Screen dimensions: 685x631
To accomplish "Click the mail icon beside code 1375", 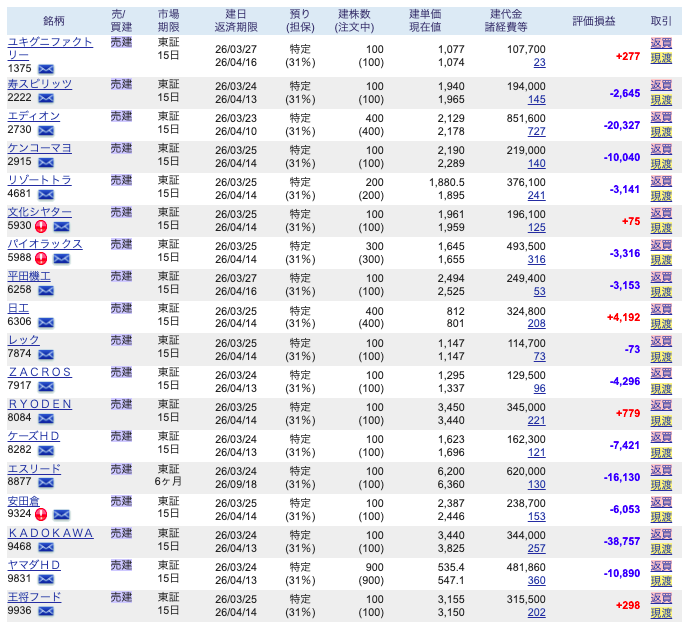I will (46, 68).
